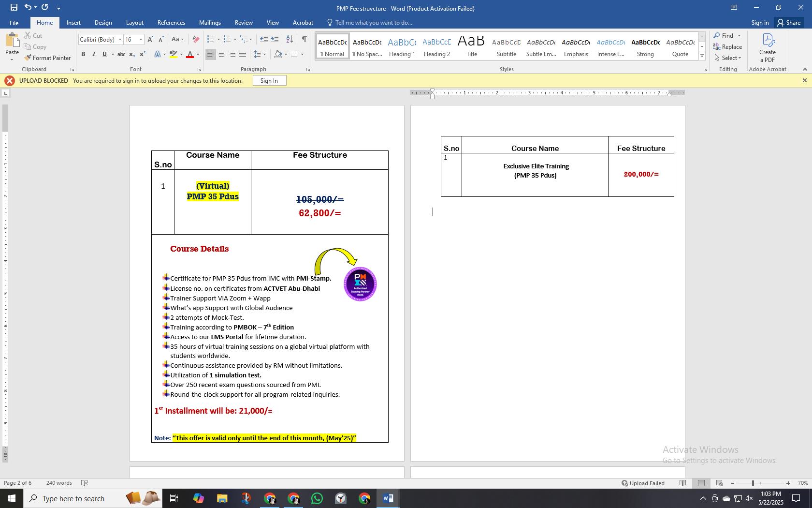Click Sign in at top right
Screen dimensions: 812x508
[760, 23]
